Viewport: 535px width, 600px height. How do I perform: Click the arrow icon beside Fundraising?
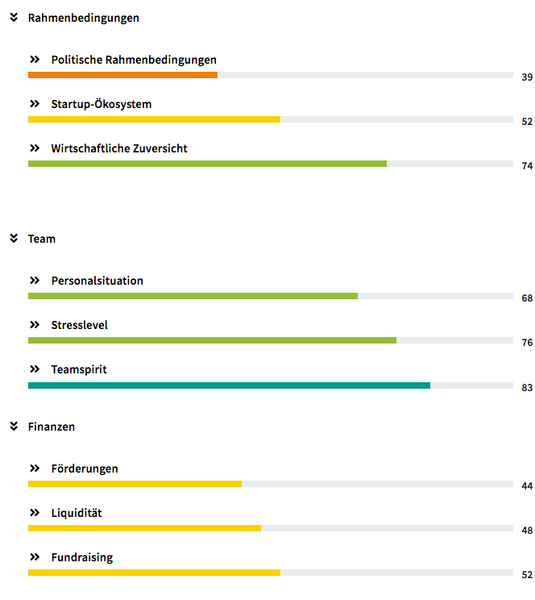coord(35,558)
